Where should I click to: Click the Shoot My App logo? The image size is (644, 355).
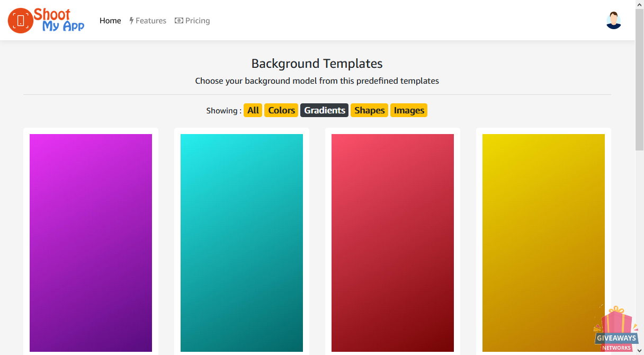pos(46,20)
